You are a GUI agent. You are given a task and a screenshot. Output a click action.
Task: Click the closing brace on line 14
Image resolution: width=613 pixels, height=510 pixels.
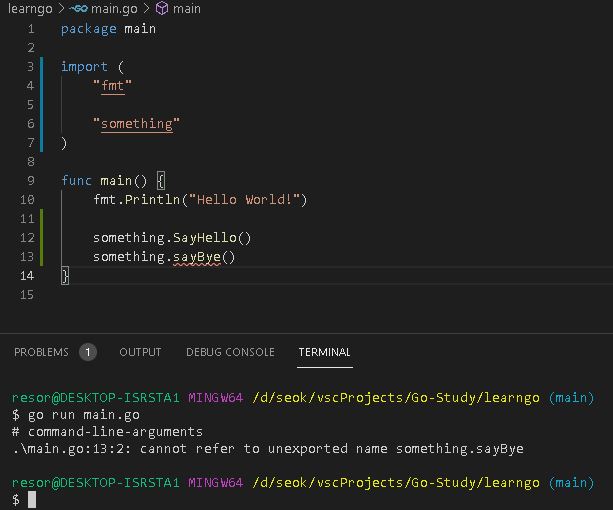click(x=65, y=276)
